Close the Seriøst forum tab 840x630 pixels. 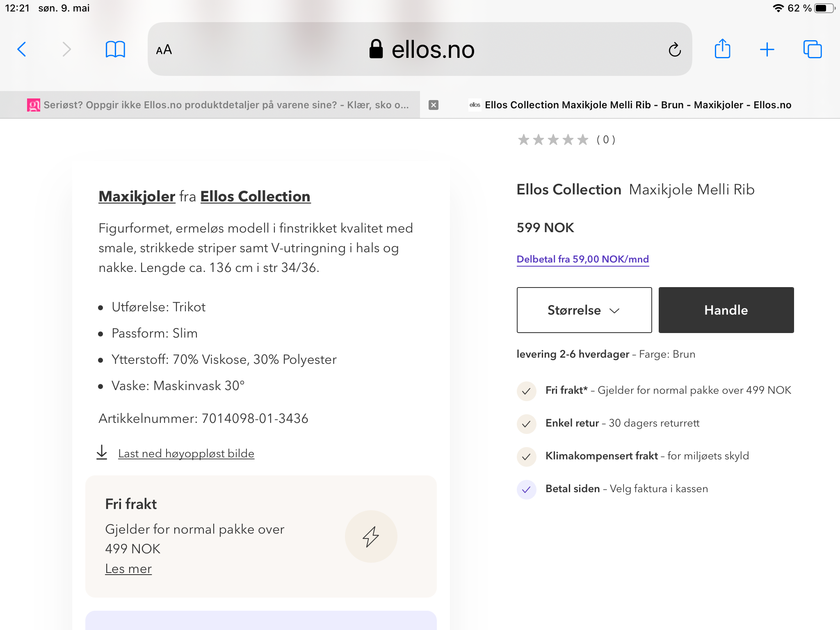[x=434, y=105]
